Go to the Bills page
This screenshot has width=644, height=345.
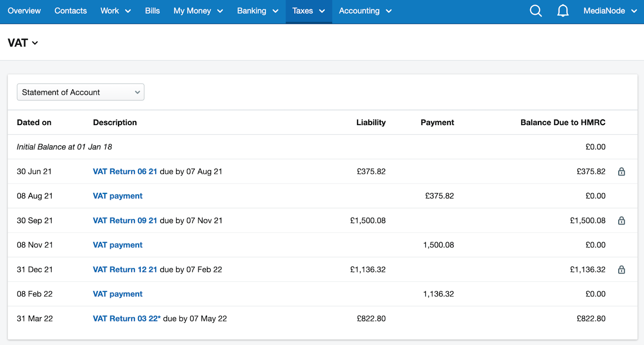coord(152,11)
